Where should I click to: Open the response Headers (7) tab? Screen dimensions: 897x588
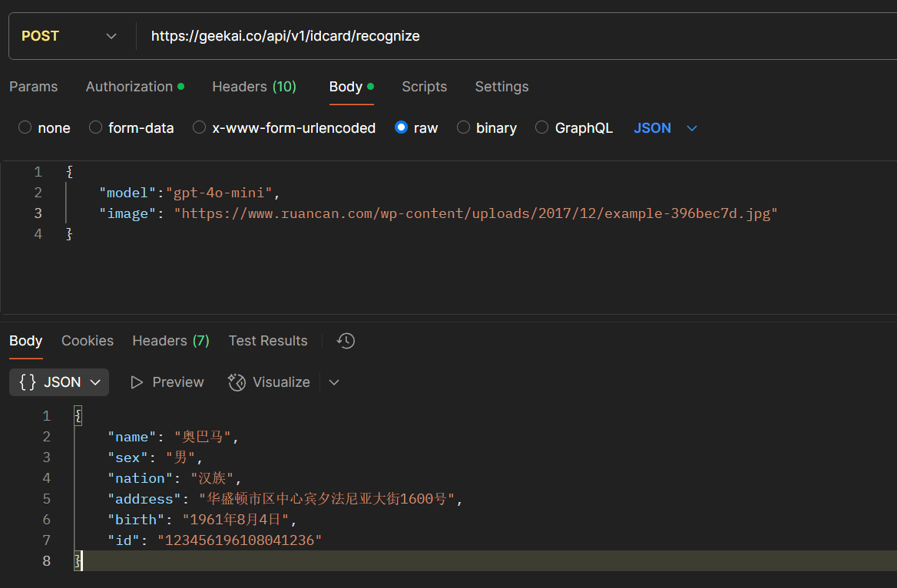[x=171, y=341]
